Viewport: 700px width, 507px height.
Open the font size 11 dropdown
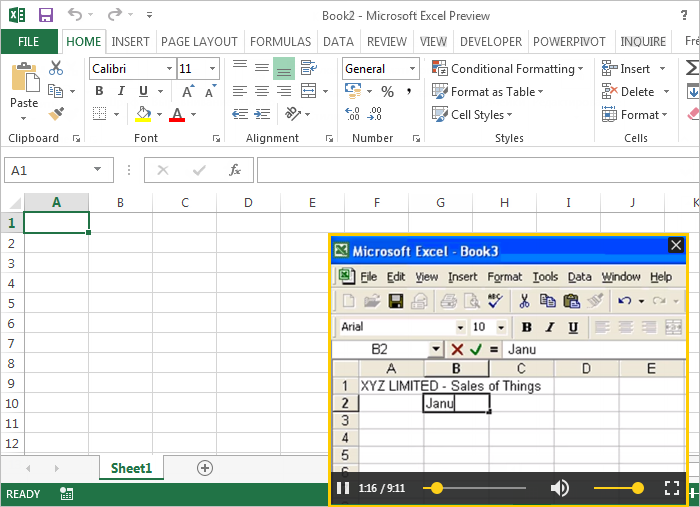(x=212, y=68)
